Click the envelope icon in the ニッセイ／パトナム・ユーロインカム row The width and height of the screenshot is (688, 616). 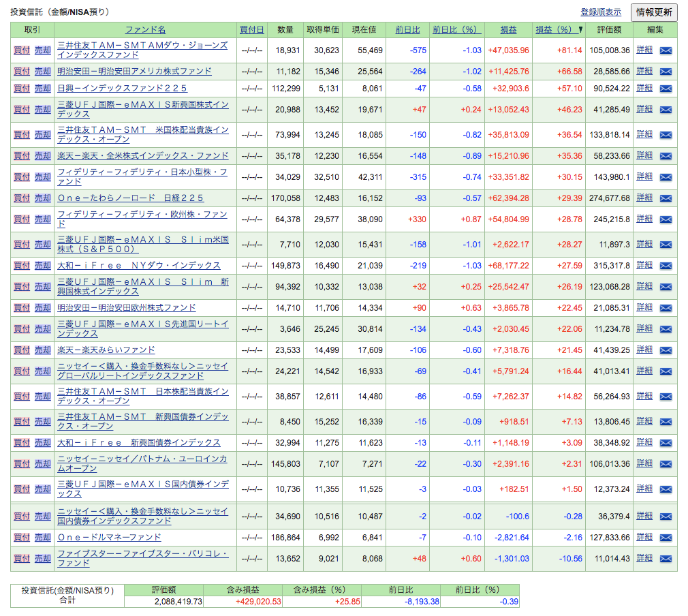click(666, 464)
